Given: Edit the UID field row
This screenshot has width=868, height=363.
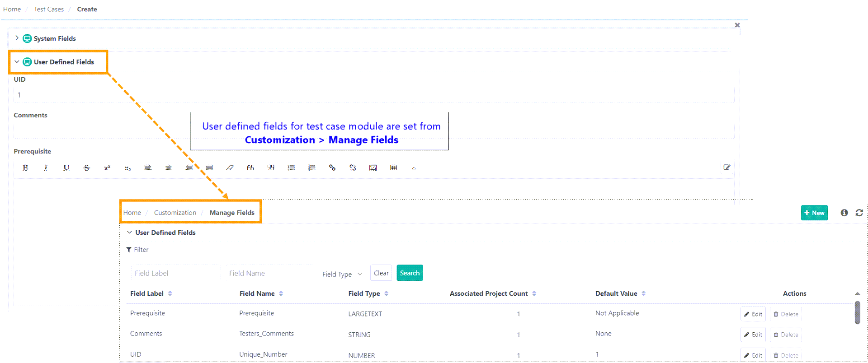Looking at the screenshot, I should [753, 355].
